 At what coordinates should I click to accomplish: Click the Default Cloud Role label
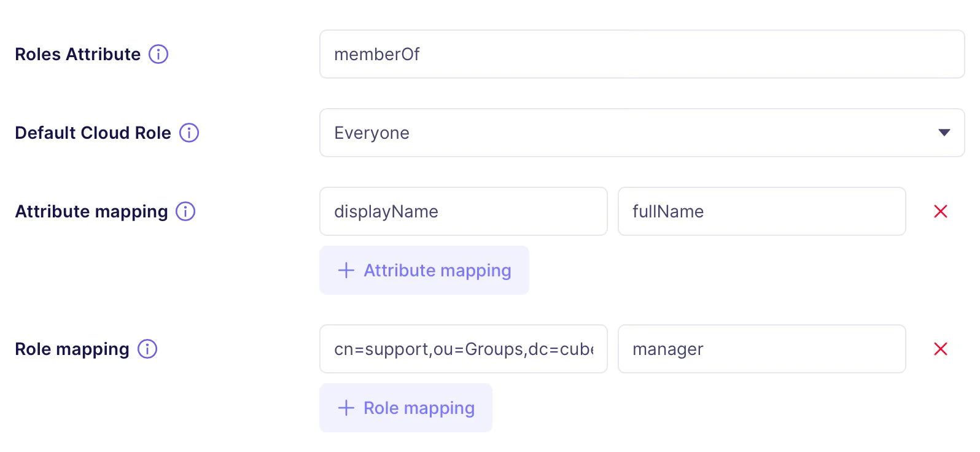point(93,133)
